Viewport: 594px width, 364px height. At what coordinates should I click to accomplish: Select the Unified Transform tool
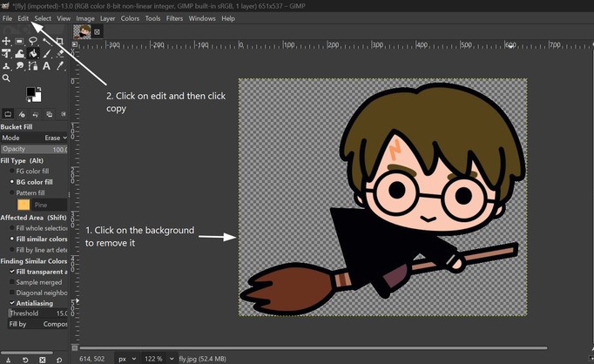click(6, 53)
